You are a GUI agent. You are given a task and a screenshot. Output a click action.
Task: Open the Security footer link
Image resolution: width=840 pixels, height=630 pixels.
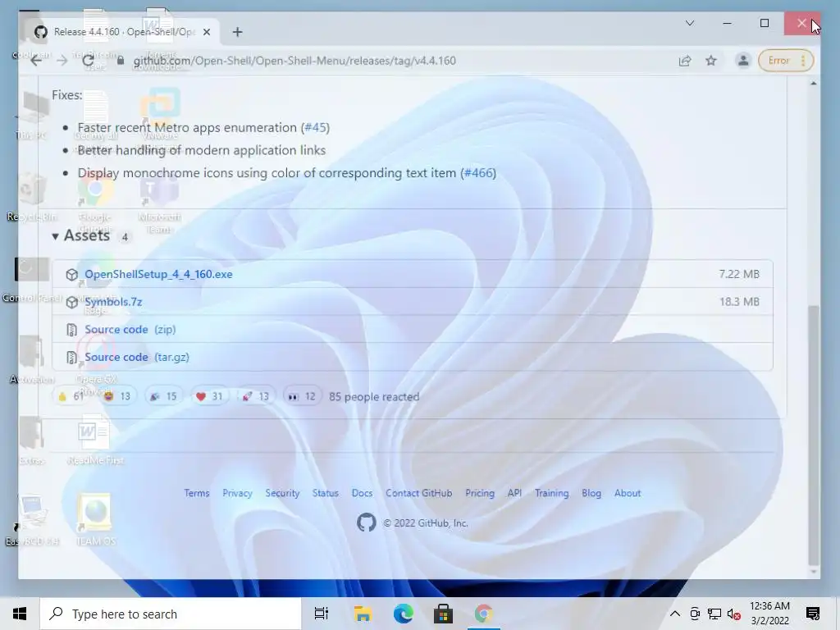coord(282,493)
